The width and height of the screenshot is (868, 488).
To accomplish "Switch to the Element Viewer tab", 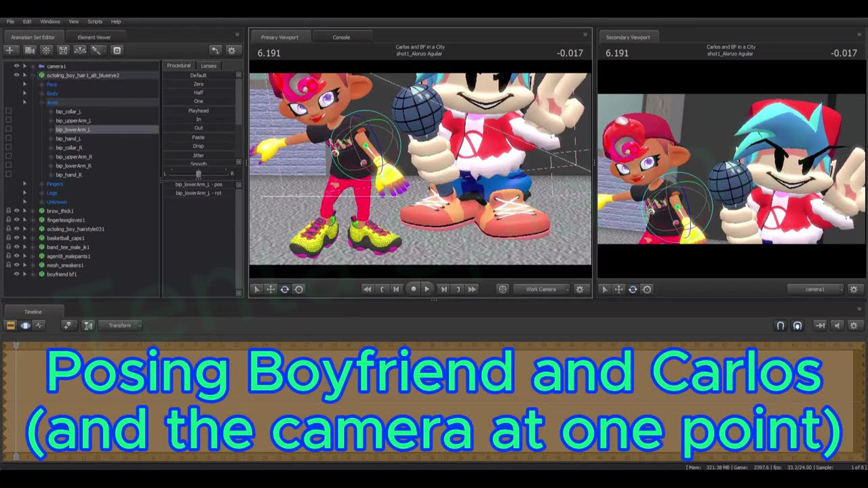I will pos(94,37).
